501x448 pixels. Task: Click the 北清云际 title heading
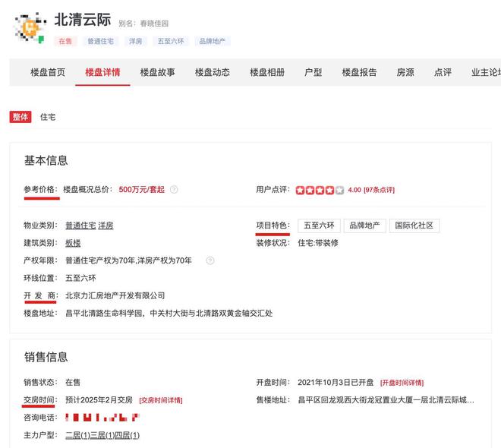click(x=83, y=20)
